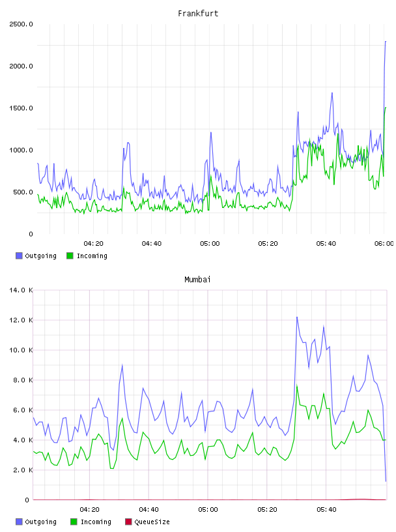
Task: Click the blue Outgoing swatch in Mumbai legend
Action: coord(19,522)
